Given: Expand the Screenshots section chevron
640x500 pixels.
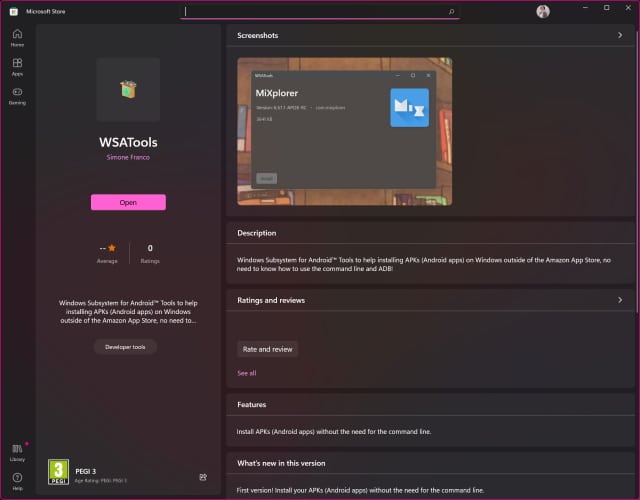Looking at the screenshot, I should point(620,36).
